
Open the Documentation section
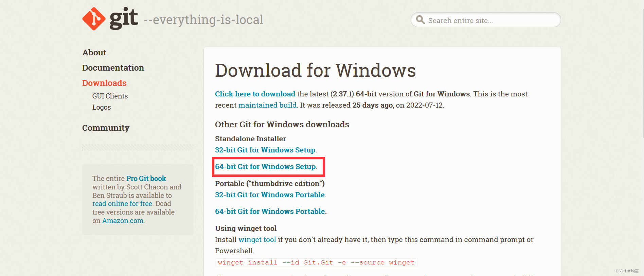(113, 68)
